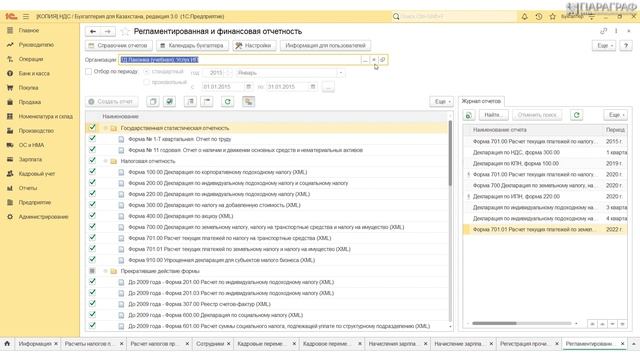
Task: Open the month Январь dropdown
Action: [x=340, y=73]
